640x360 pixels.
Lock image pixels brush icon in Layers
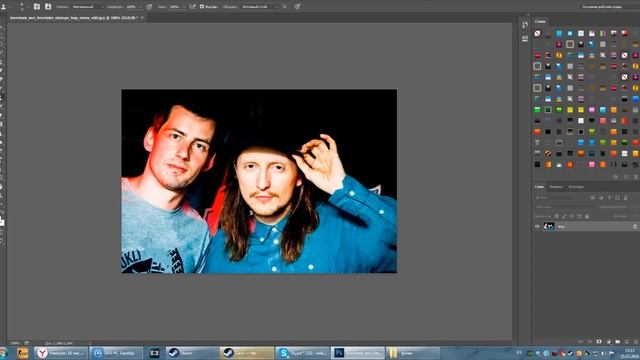click(564, 216)
